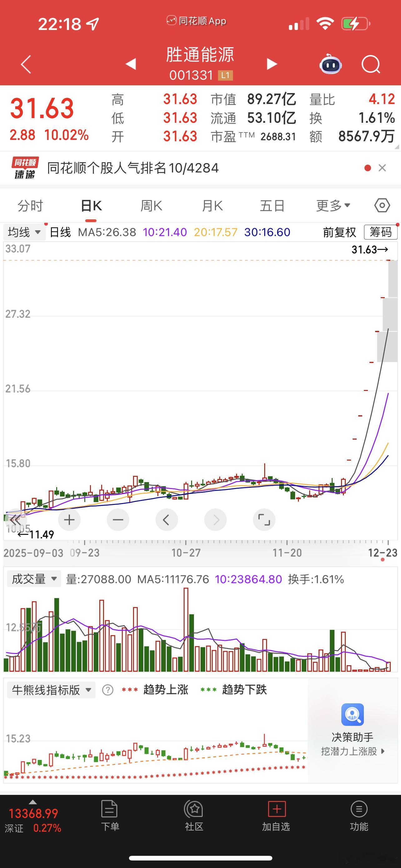Image resolution: width=401 pixels, height=868 pixels.
Task: Expand 牛熊线指标版 dropdown
Action: click(51, 690)
